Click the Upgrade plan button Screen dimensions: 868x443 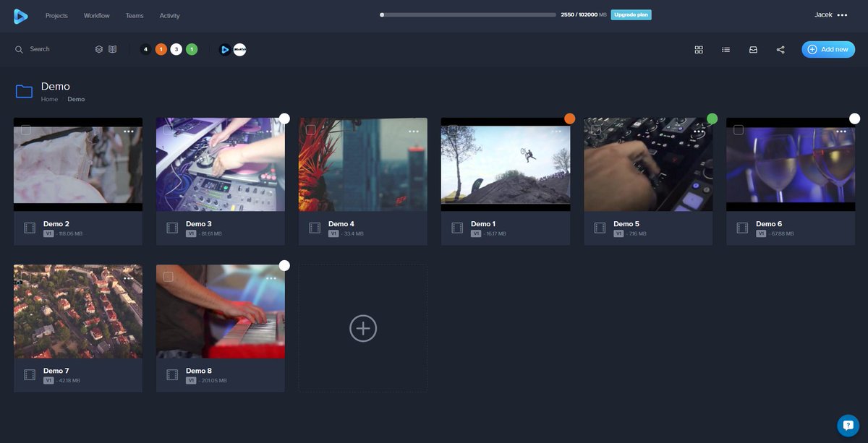coord(631,14)
